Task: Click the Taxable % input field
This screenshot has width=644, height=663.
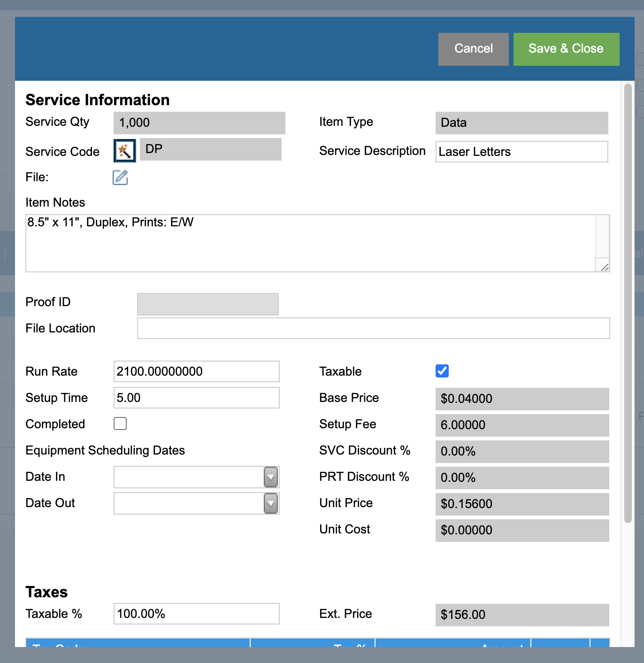Action: coord(197,614)
